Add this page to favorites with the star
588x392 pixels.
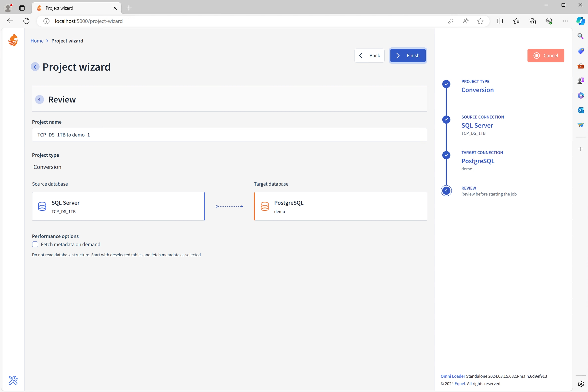click(480, 21)
